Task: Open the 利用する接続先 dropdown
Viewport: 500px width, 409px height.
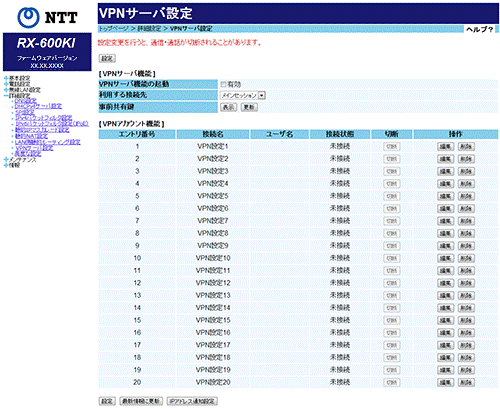Action: pos(243,95)
